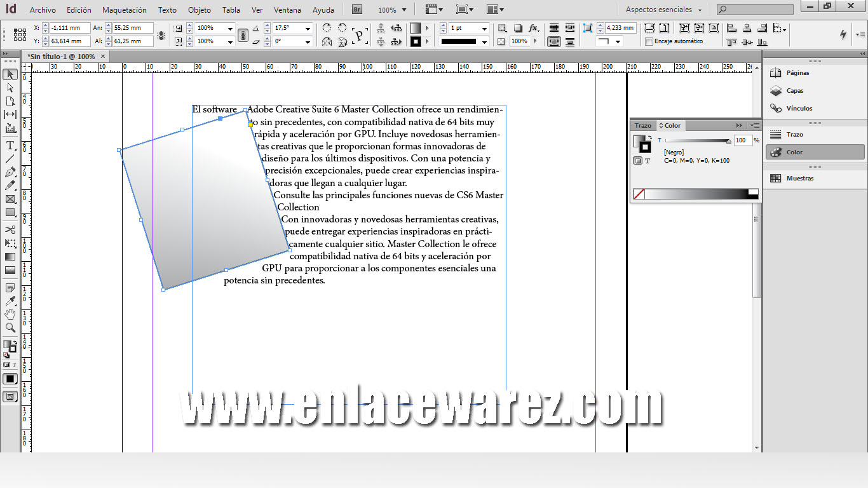Select the Scissors tool

coord(10,229)
